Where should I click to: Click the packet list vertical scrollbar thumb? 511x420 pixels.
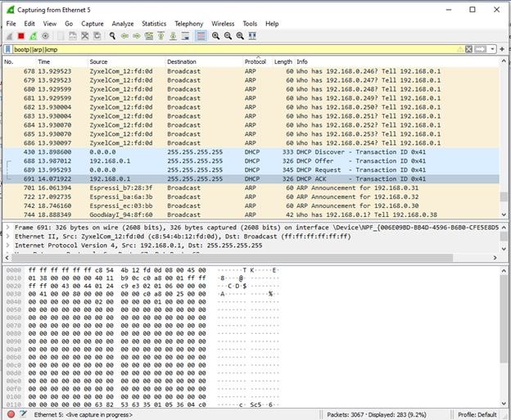coord(504,196)
